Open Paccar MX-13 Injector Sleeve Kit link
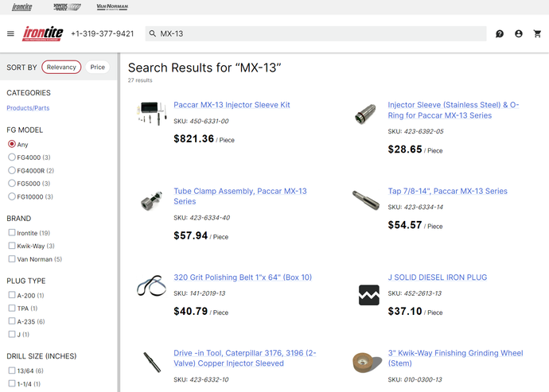549x392 pixels. [x=232, y=105]
